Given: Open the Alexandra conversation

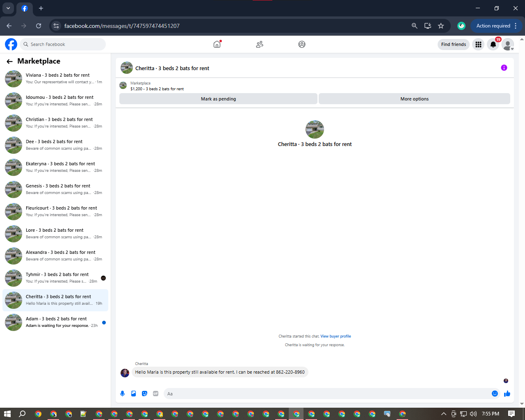Looking at the screenshot, I should (55, 256).
